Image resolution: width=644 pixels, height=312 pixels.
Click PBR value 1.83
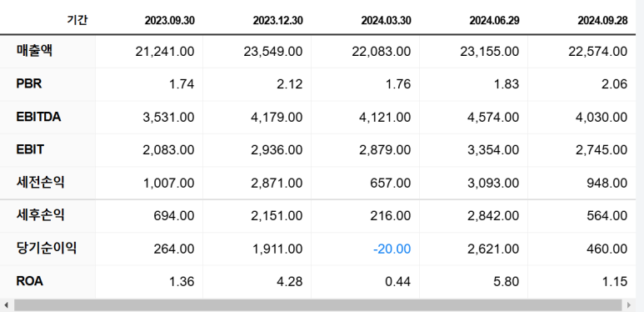(x=507, y=84)
